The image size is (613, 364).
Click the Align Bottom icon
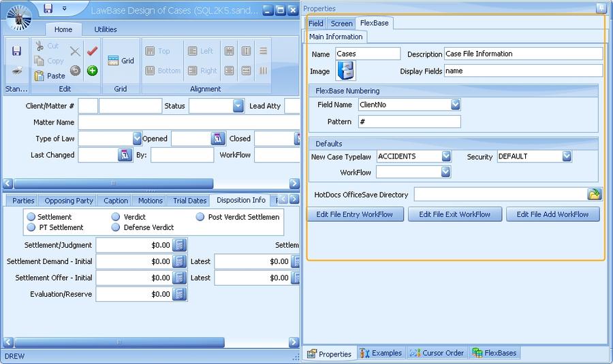tap(150, 70)
